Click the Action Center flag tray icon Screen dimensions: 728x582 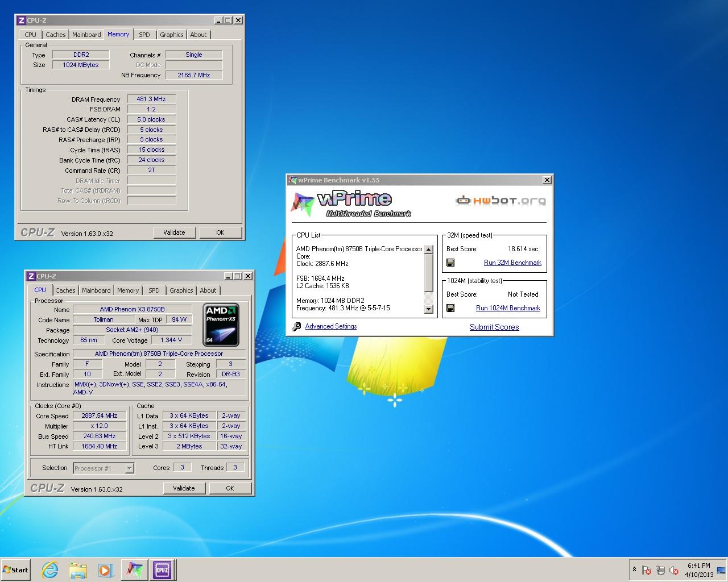click(x=647, y=570)
